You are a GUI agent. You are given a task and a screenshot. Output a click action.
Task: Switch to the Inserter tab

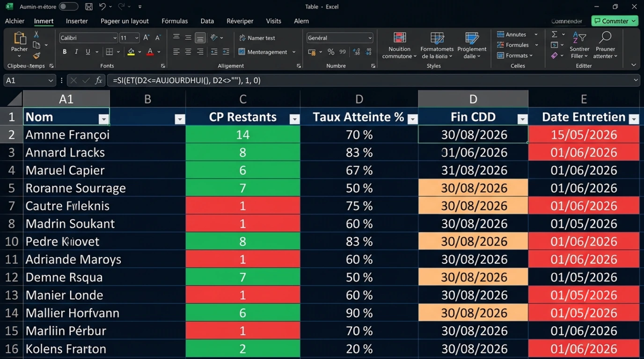pos(77,21)
